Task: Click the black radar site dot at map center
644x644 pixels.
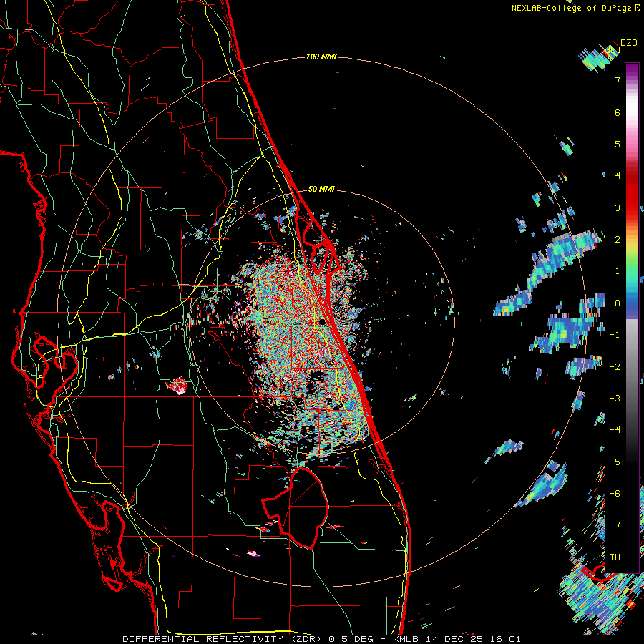Action: pyautogui.click(x=323, y=322)
